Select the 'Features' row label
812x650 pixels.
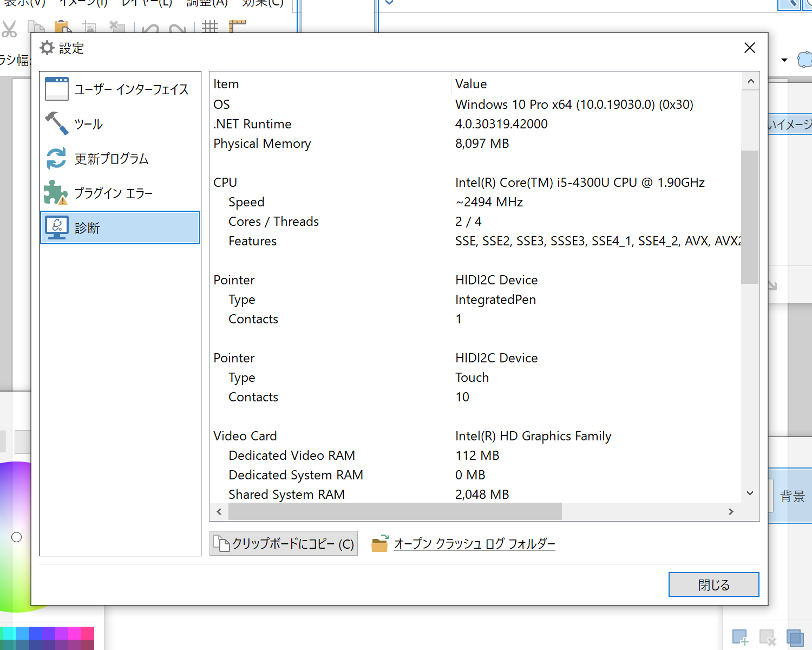click(x=252, y=241)
